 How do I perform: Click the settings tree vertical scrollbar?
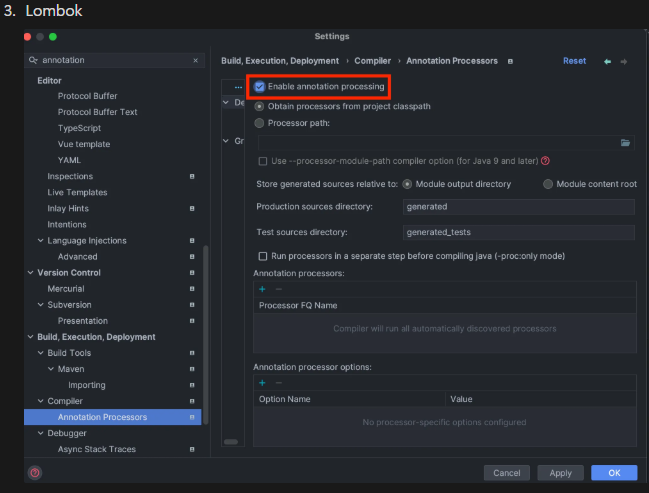point(206,335)
